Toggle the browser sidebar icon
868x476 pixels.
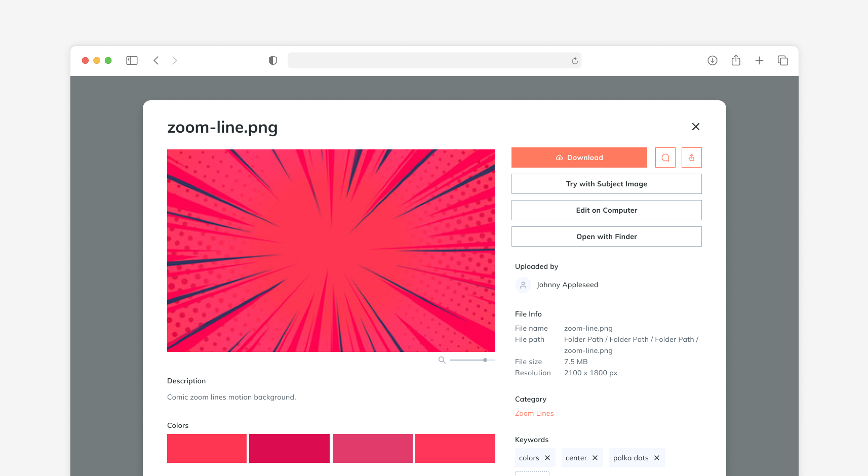click(132, 60)
